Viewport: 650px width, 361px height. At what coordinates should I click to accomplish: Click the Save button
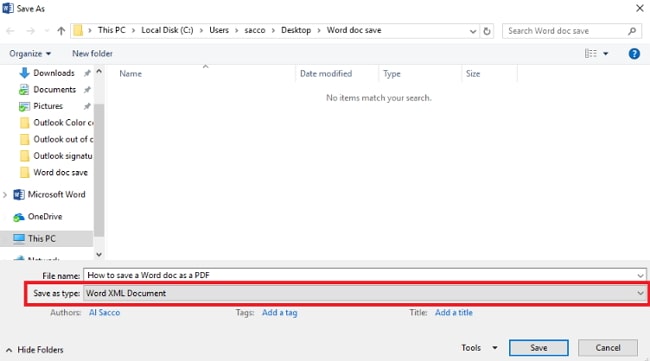(538, 348)
